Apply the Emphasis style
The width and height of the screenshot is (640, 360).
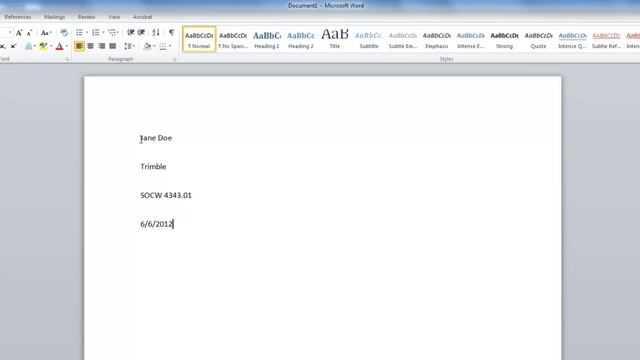(436, 39)
